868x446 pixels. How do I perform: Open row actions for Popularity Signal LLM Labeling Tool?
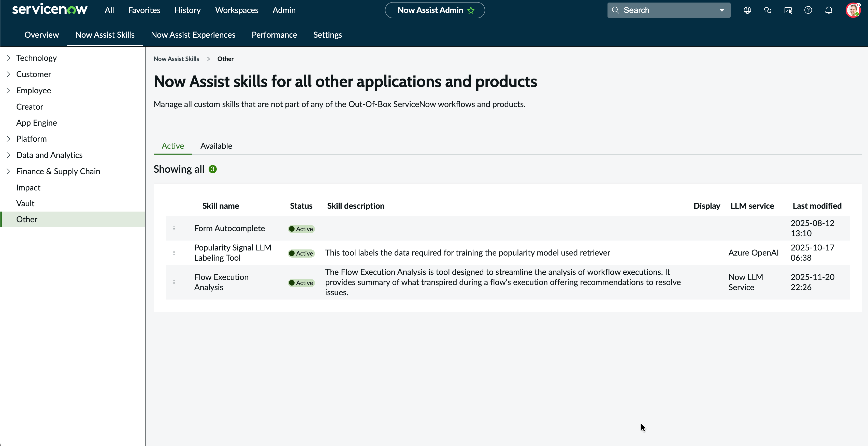pyautogui.click(x=174, y=253)
